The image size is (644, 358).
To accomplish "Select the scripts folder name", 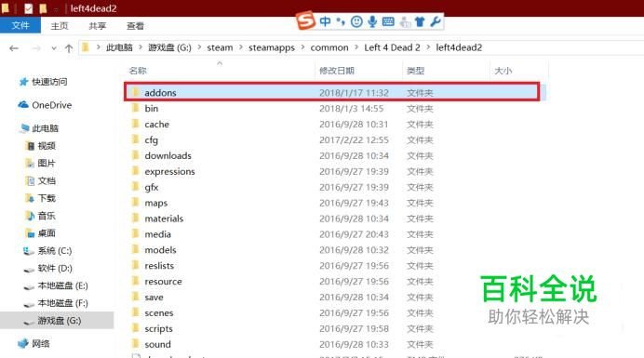I will tap(158, 329).
